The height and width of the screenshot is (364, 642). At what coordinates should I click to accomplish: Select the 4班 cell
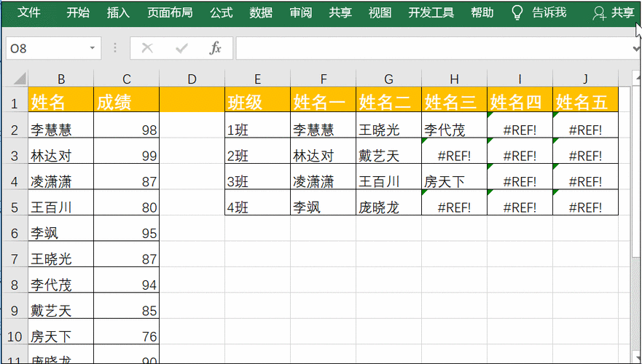257,202
